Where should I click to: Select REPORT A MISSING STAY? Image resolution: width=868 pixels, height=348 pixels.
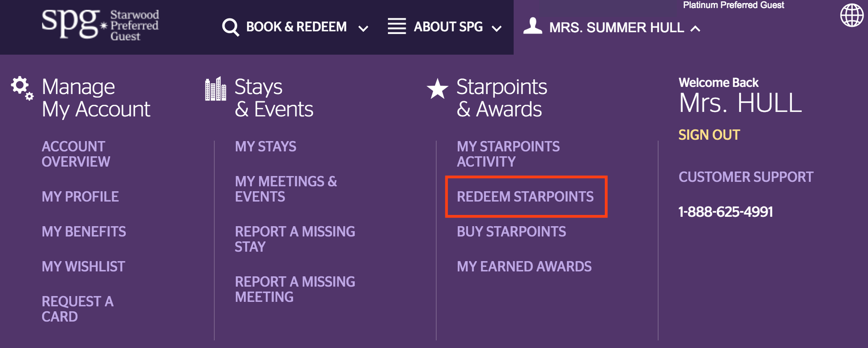pyautogui.click(x=294, y=239)
